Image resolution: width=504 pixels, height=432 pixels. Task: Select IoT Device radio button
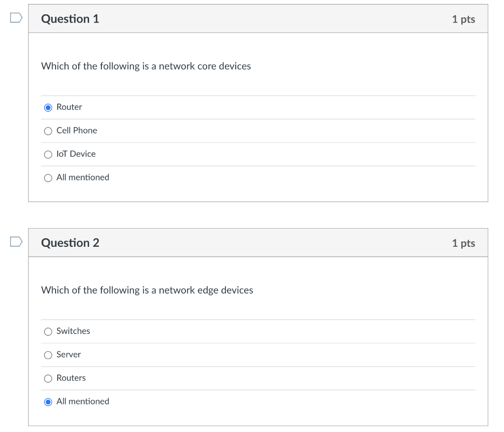pos(48,155)
